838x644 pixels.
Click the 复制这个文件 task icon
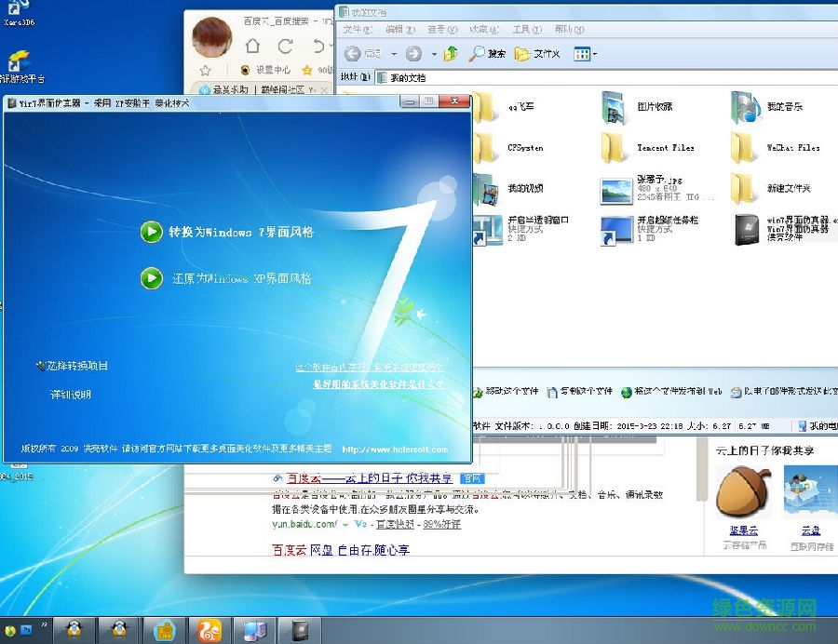pos(551,390)
